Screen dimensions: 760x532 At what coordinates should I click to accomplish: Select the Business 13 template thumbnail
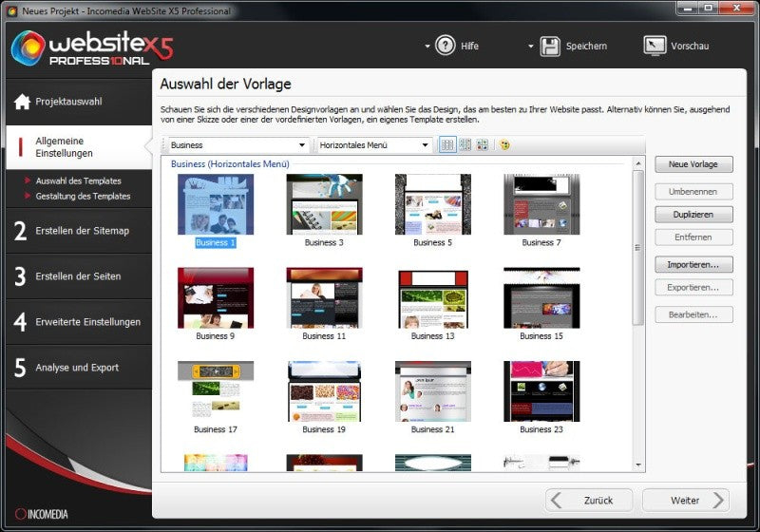click(x=433, y=298)
